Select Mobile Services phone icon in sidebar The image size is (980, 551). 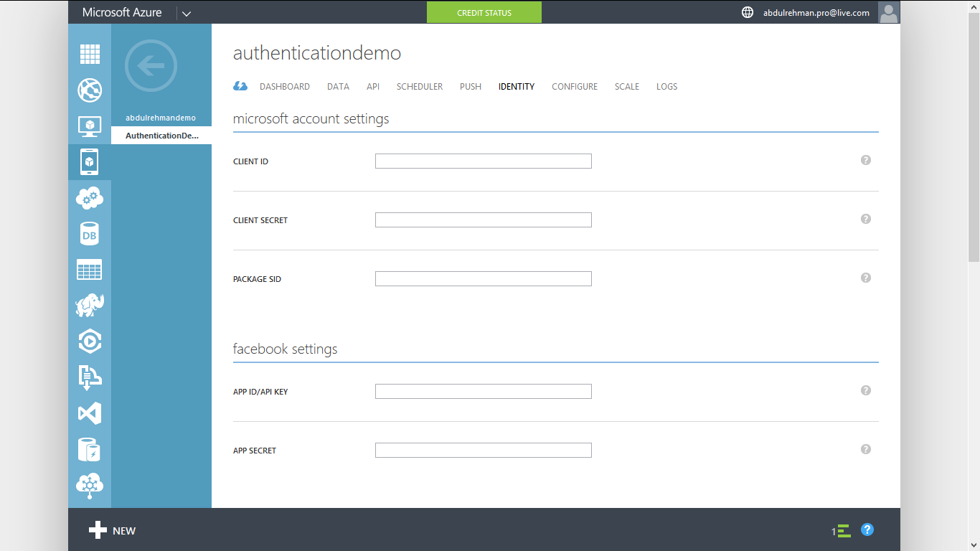click(x=90, y=162)
